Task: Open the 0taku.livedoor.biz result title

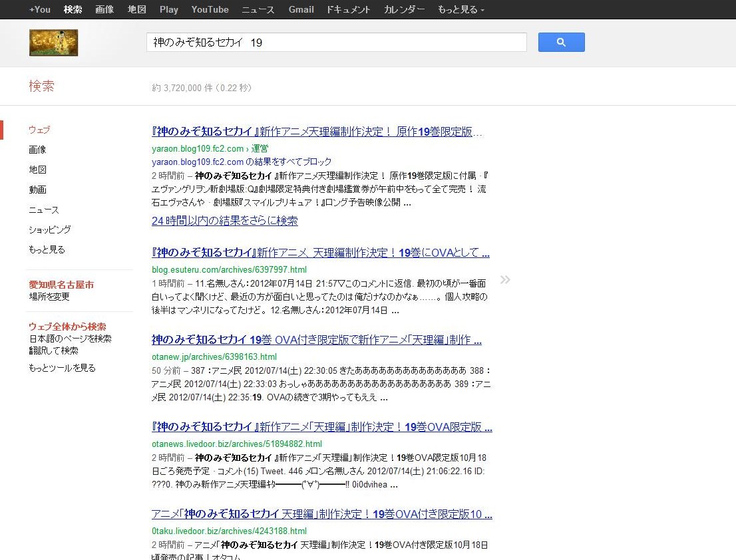Action: (322, 515)
